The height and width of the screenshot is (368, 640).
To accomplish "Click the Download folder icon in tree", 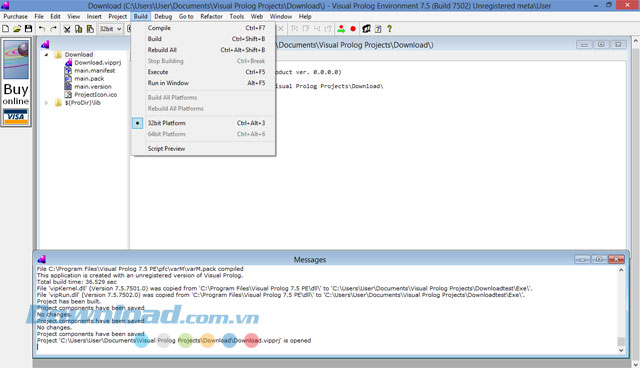I will pyautogui.click(x=58, y=54).
